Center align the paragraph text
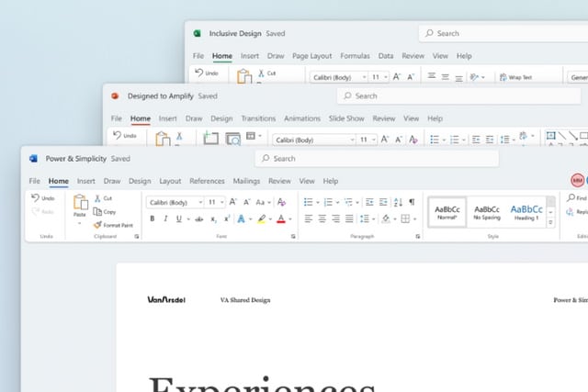 click(322, 219)
